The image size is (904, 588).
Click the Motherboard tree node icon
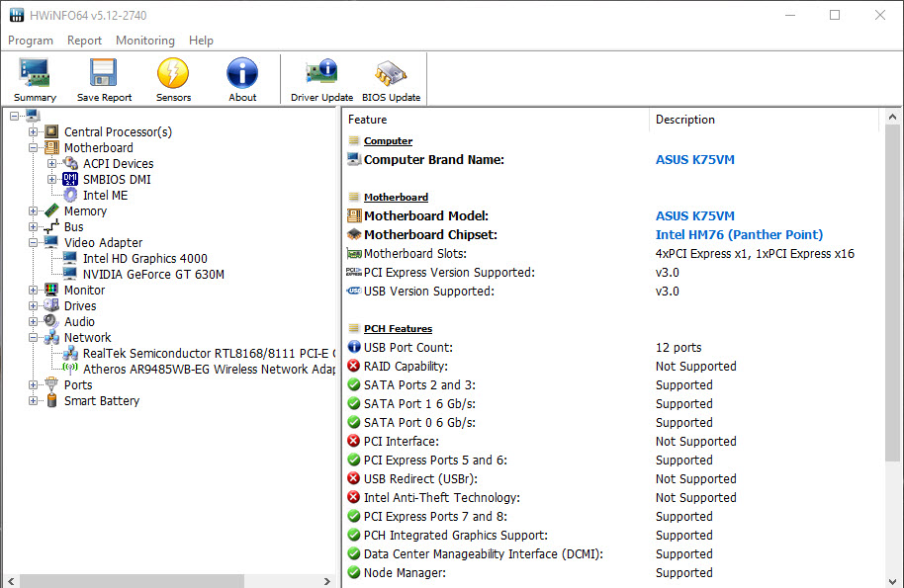[51, 148]
